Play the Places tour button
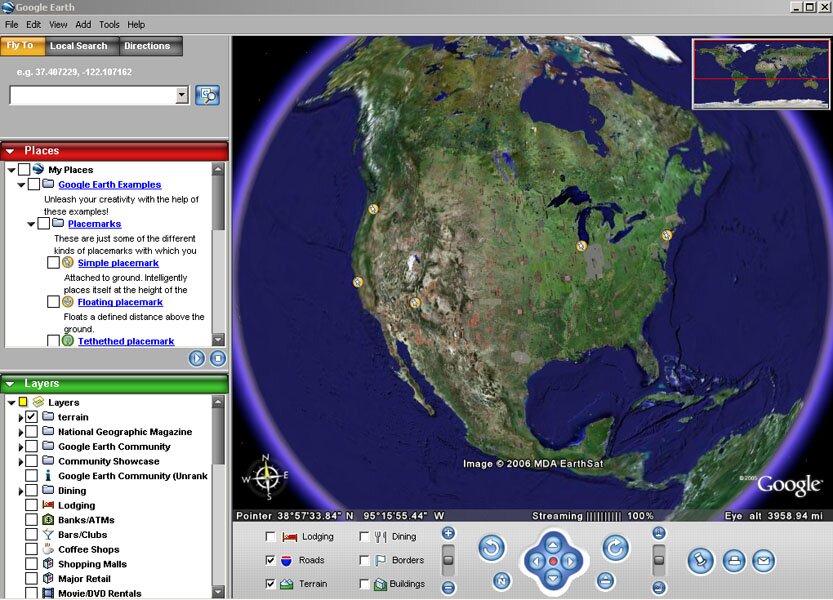The image size is (833, 600). pyautogui.click(x=197, y=358)
